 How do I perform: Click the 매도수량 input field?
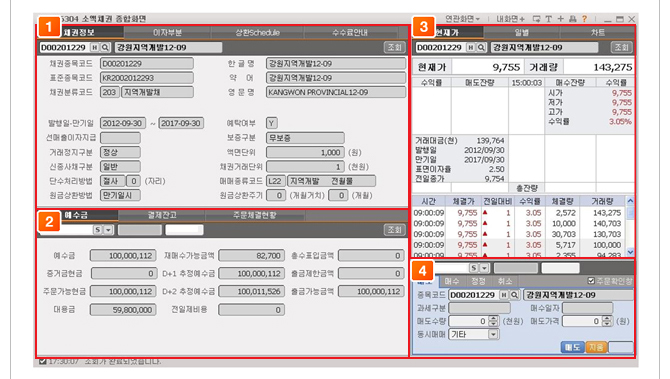pos(469,321)
